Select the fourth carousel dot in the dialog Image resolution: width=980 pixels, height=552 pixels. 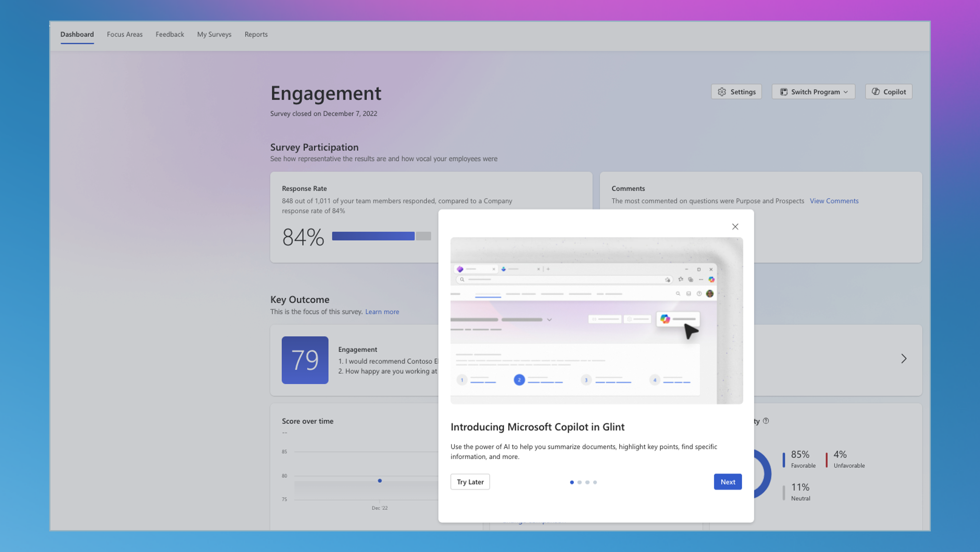point(595,482)
